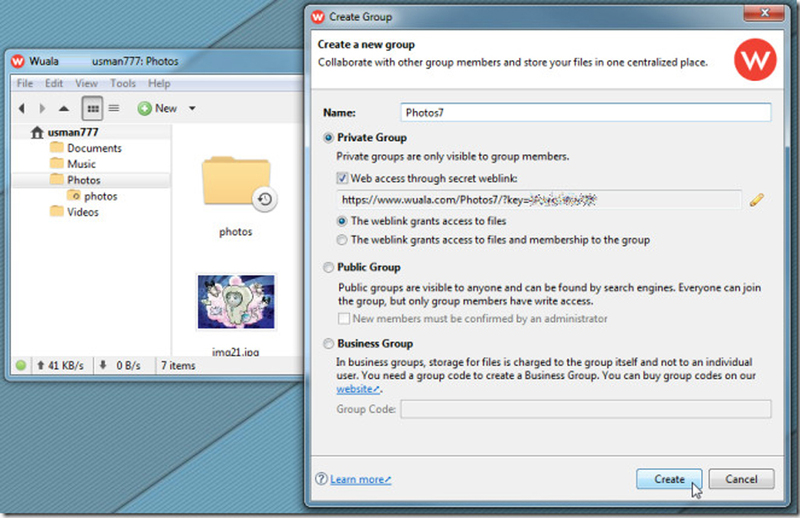Select the Documents folder in tree
The height and width of the screenshot is (518, 800).
click(94, 148)
